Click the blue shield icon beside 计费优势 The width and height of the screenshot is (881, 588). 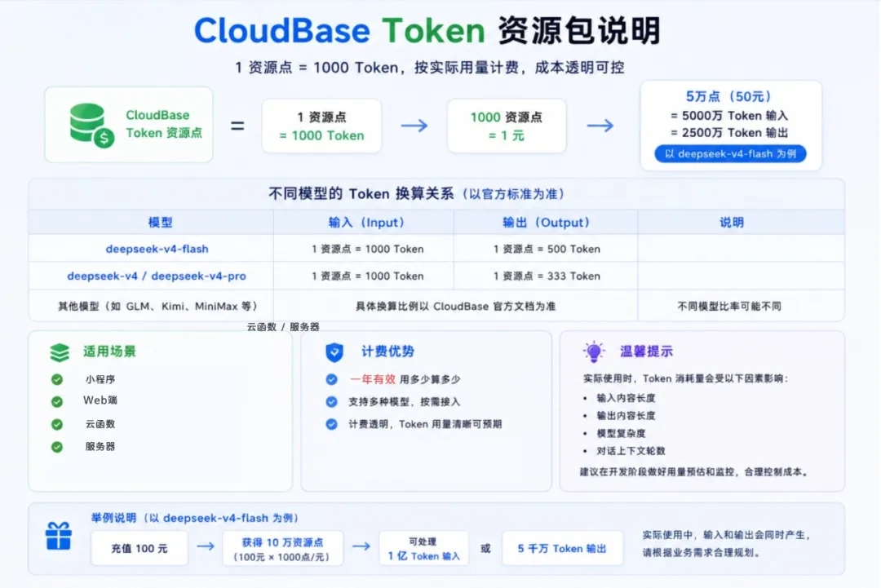(334, 352)
